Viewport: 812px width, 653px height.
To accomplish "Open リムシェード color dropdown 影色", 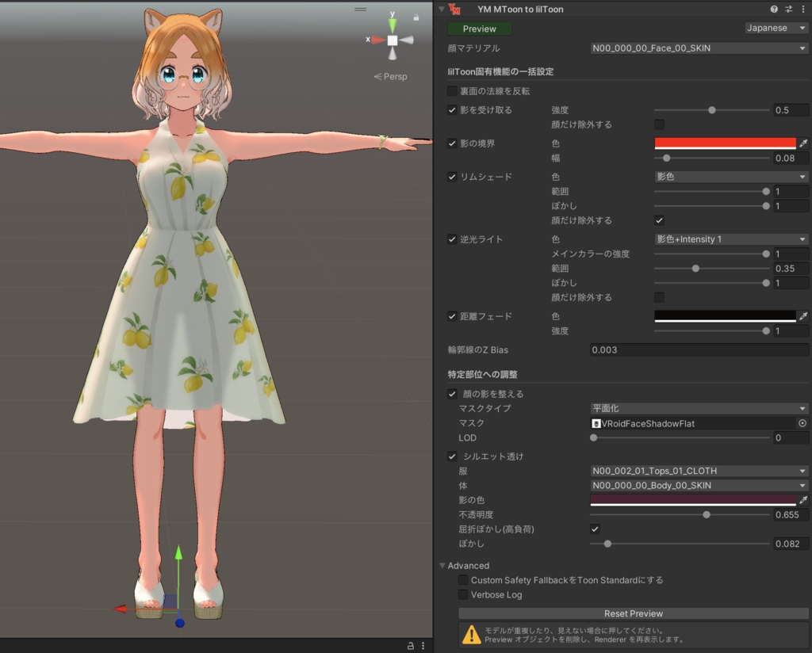I will (x=730, y=177).
